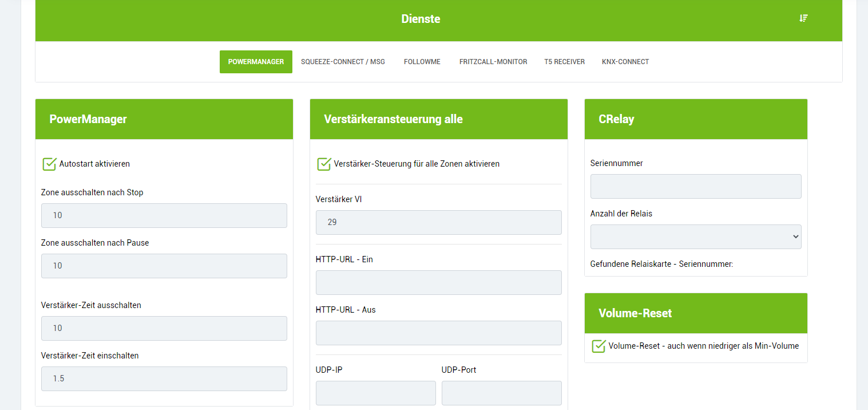Select the PowerManager tab

click(x=256, y=62)
